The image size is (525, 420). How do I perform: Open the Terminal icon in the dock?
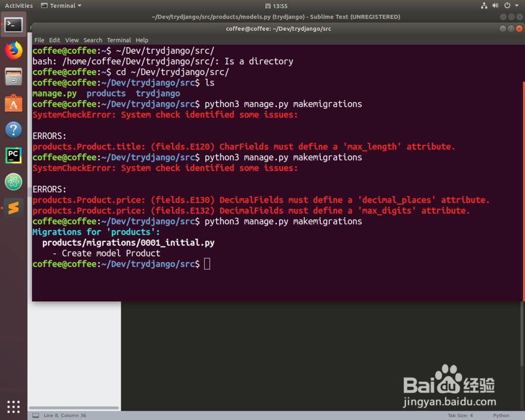[x=14, y=25]
